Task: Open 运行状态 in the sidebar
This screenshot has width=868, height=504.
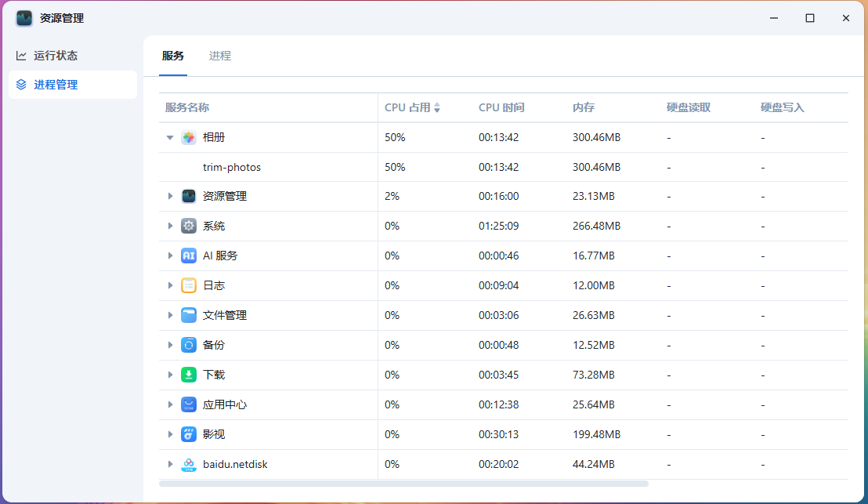Action: tap(73, 56)
